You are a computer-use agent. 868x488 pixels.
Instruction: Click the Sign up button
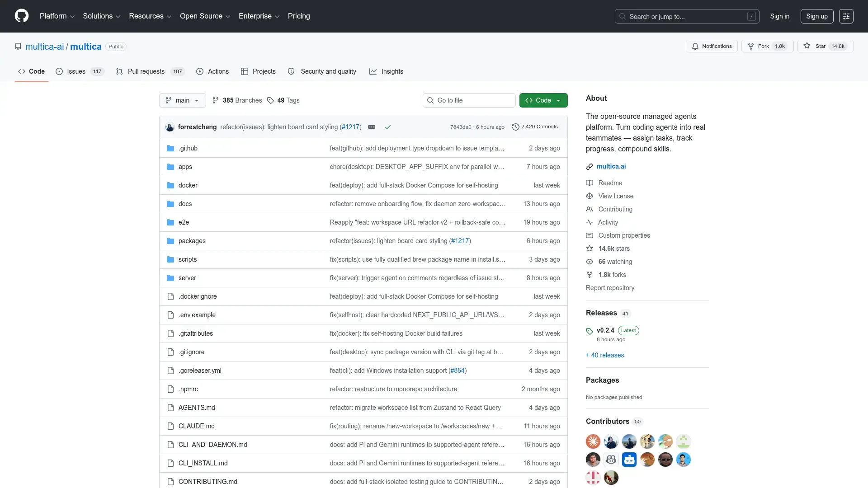point(816,16)
